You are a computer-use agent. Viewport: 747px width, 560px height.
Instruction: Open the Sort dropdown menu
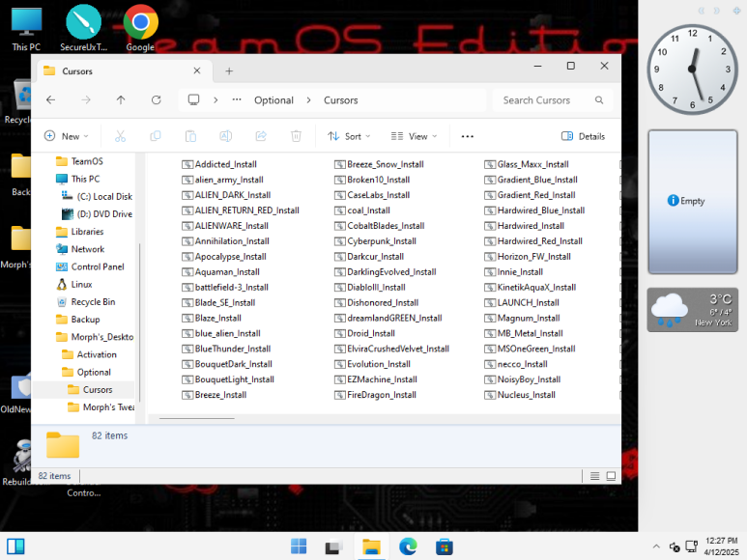[x=349, y=136]
